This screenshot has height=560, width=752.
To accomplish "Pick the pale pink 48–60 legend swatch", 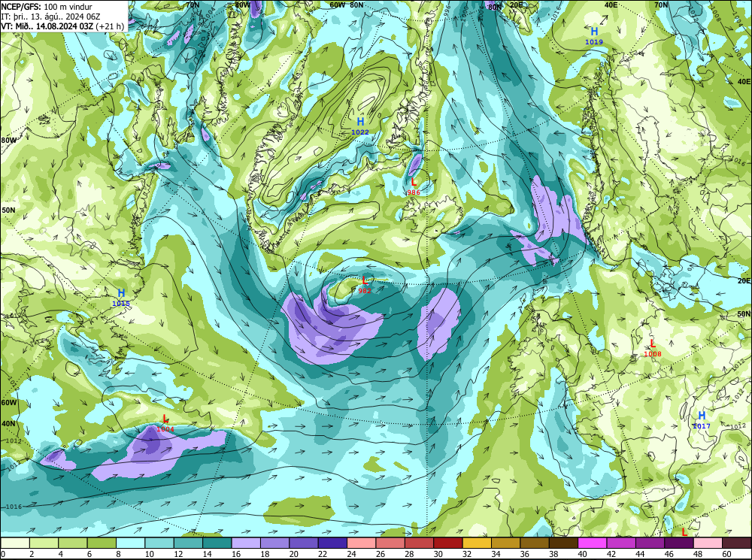I will coord(708,543).
